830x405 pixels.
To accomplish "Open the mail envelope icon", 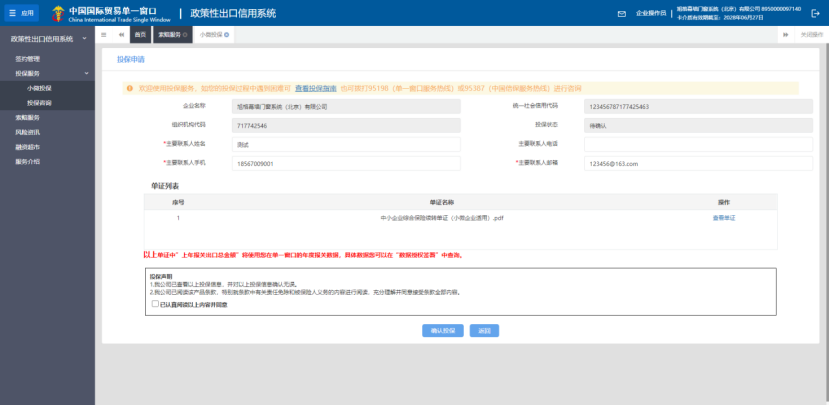I will pyautogui.click(x=621, y=14).
